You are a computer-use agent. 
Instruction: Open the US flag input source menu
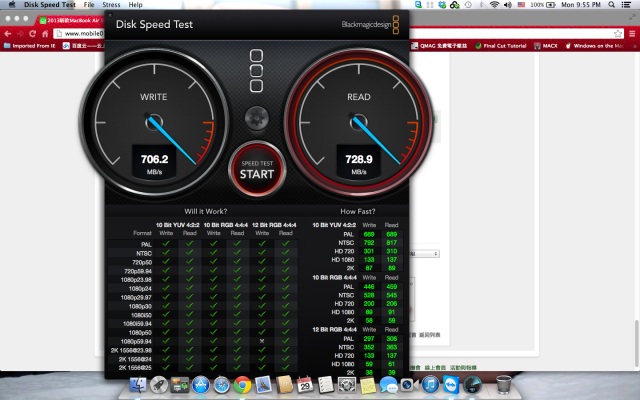[x=521, y=4]
